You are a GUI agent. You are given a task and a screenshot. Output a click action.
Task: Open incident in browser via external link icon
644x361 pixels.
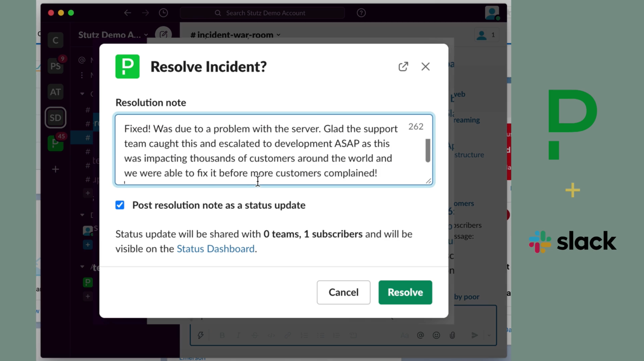(403, 66)
